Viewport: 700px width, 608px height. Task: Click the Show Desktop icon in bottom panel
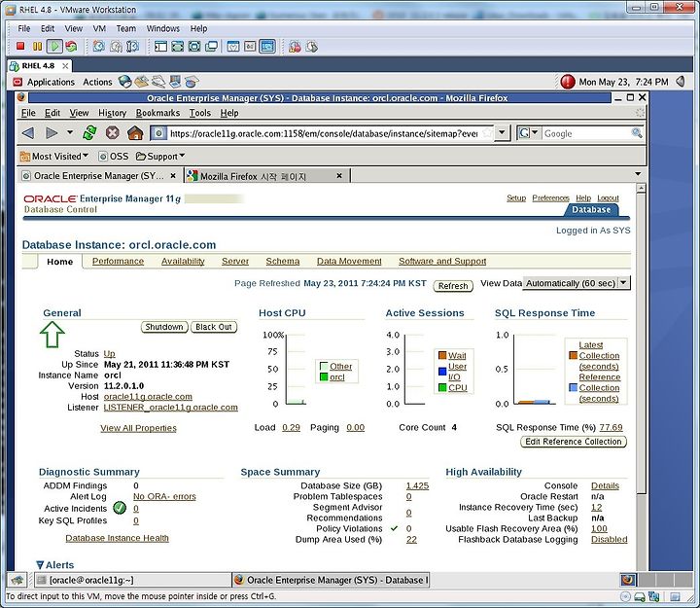[17, 580]
